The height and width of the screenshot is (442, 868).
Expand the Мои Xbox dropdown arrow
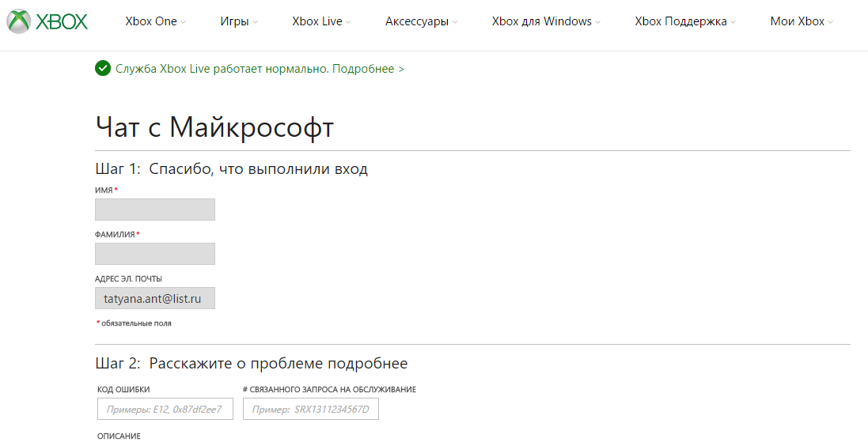tap(830, 22)
